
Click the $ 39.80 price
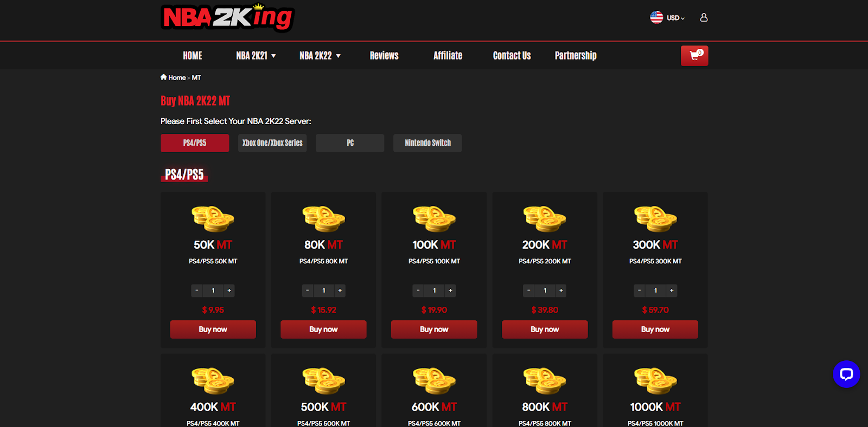(545, 310)
